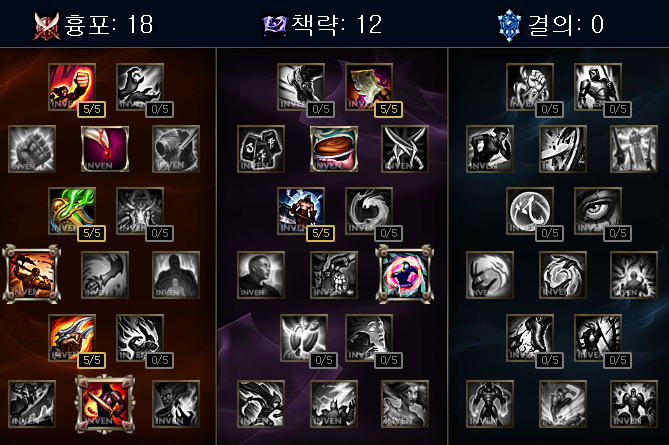Click the biscuit Secret Stash mastery icon
Image resolution: width=669 pixels, height=445 pixels.
(x=334, y=149)
